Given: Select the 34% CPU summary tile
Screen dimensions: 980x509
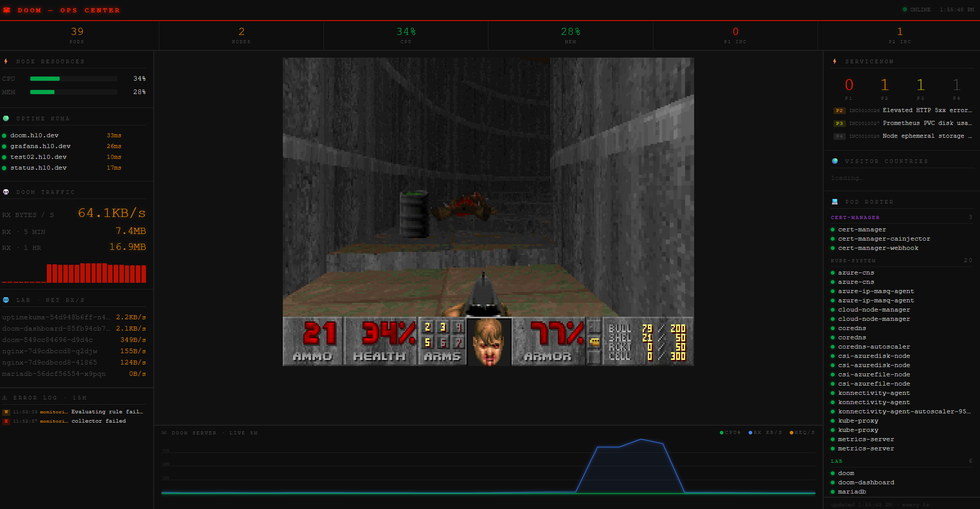Looking at the screenshot, I should point(406,35).
